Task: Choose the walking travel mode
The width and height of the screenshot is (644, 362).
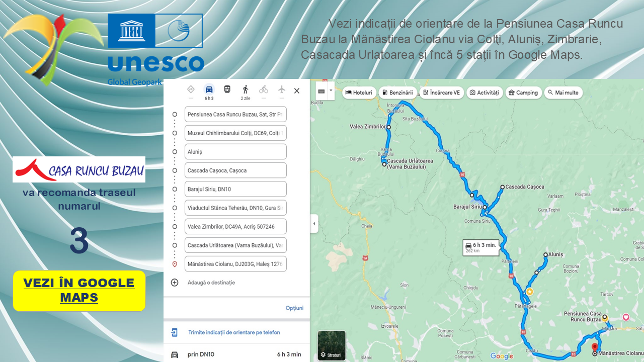Action: (x=246, y=89)
